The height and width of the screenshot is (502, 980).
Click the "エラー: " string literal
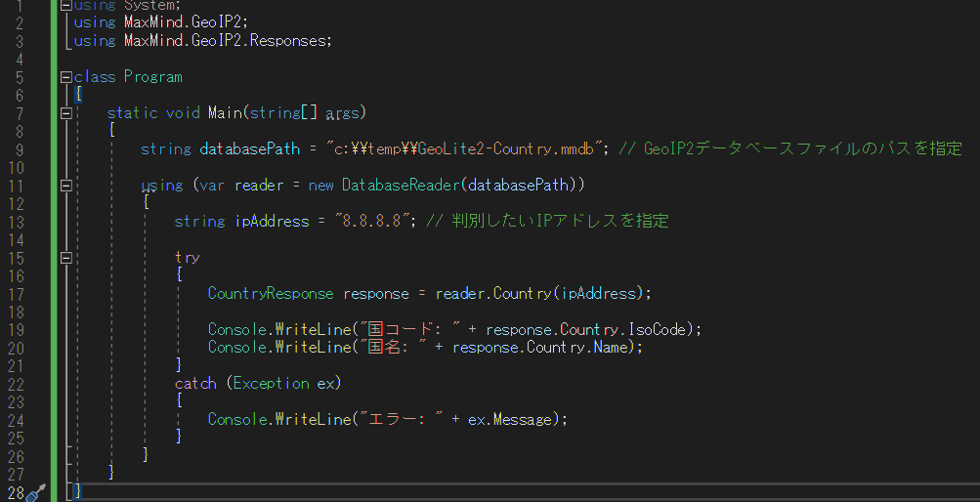point(402,419)
